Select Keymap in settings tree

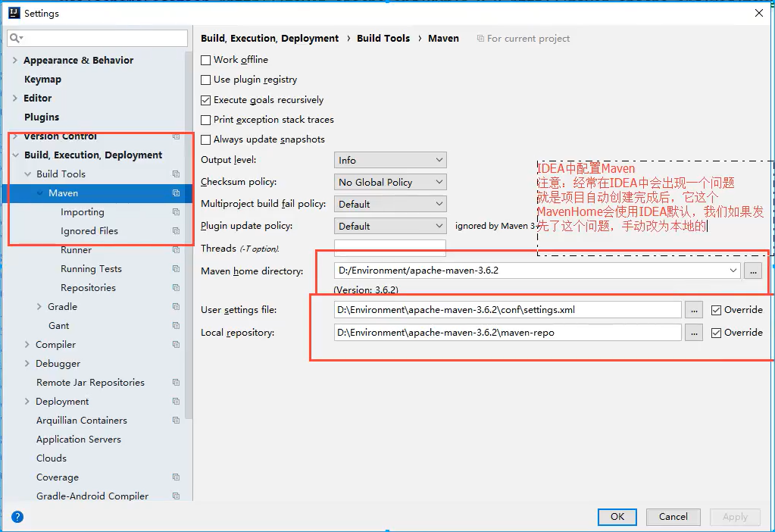pos(42,79)
